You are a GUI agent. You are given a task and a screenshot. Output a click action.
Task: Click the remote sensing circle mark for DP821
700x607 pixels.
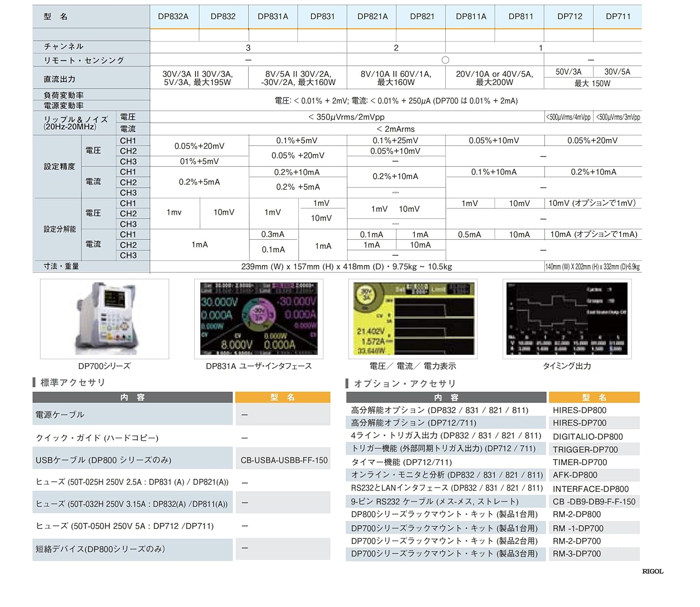(445, 59)
